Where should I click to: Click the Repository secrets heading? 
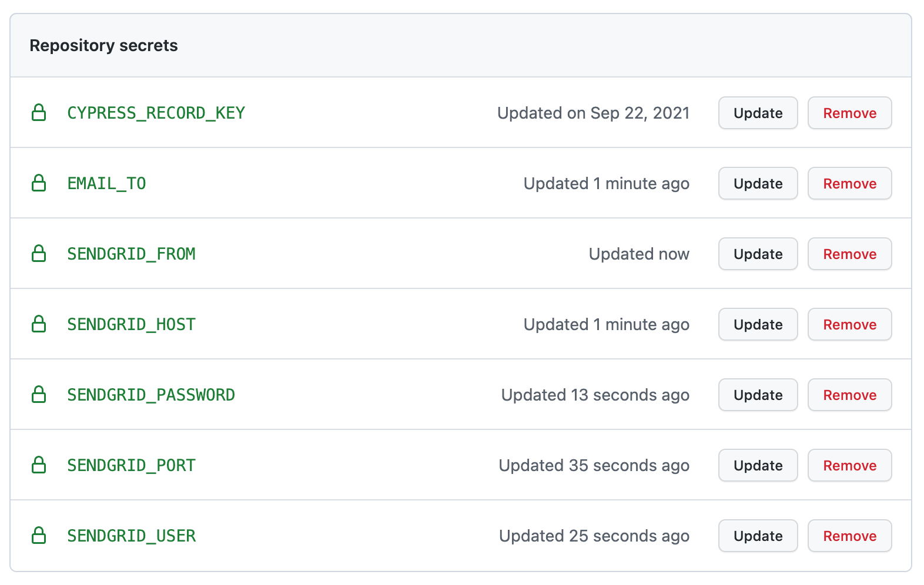tap(103, 45)
